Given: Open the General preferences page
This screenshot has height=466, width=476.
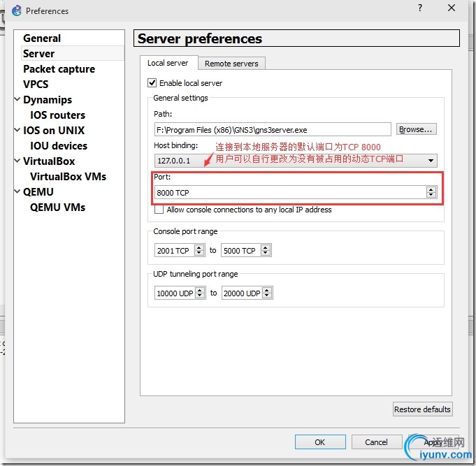Looking at the screenshot, I should tap(42, 38).
